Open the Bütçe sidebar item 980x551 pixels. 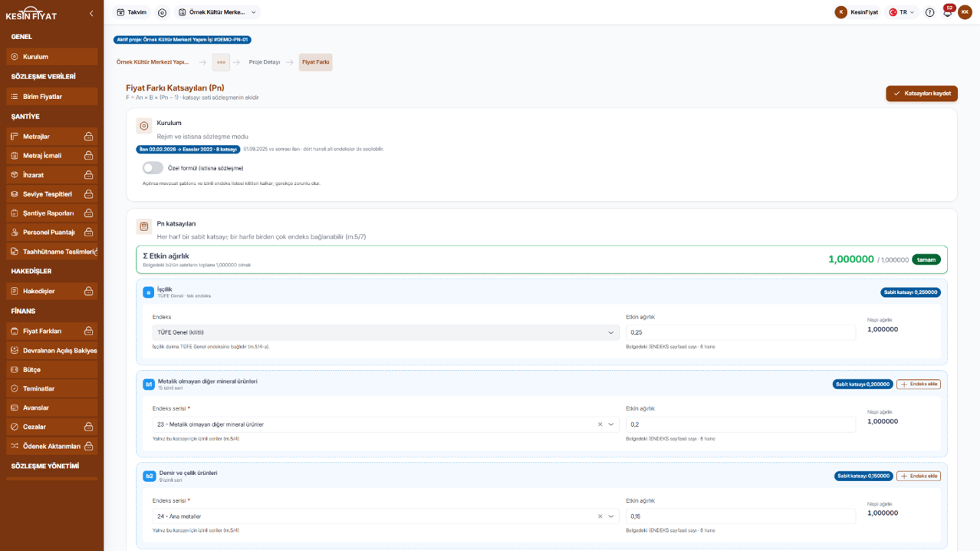[52, 370]
